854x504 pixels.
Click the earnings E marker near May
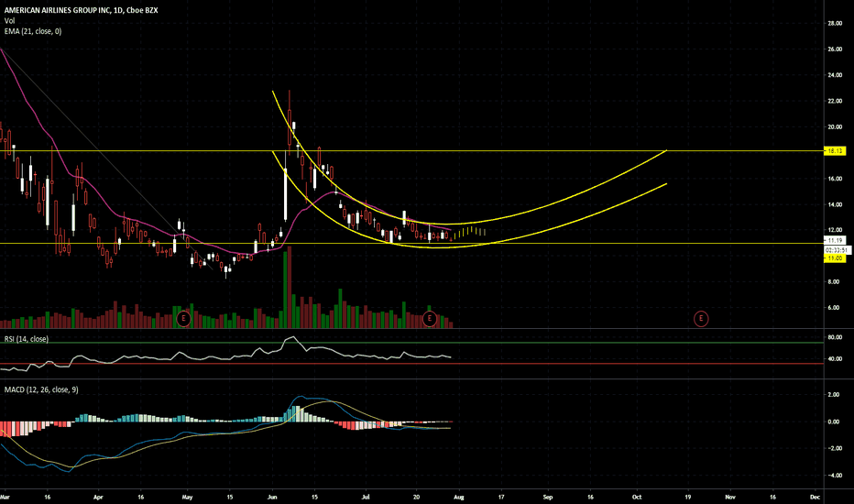coord(183,318)
